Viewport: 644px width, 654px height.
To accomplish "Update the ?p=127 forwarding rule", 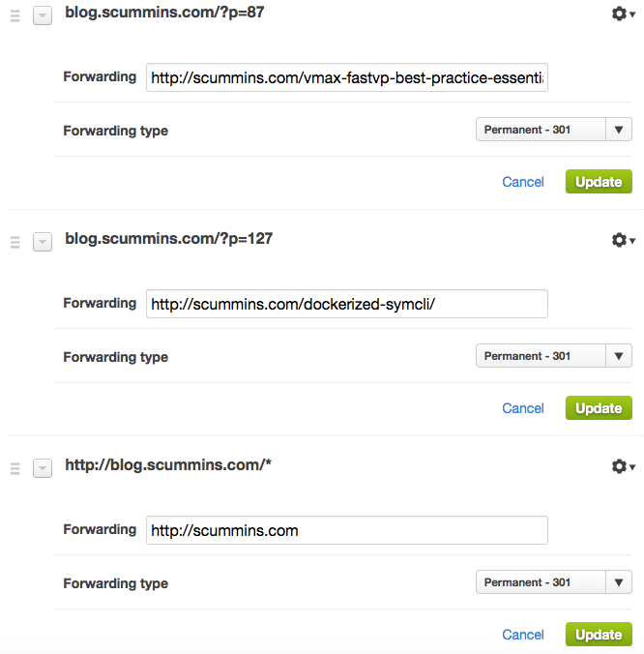I will 599,408.
